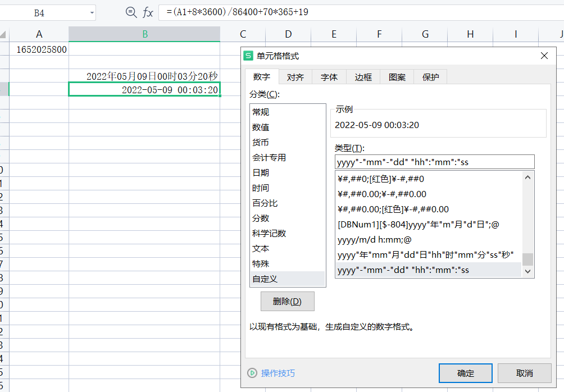Image resolution: width=564 pixels, height=392 pixels.
Task: Open the 保护 tab
Action: pos(430,78)
